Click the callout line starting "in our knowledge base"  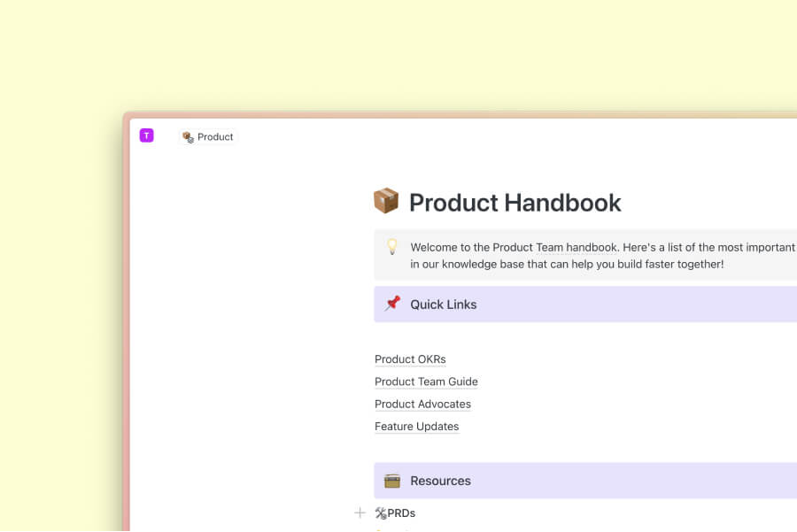(567, 264)
